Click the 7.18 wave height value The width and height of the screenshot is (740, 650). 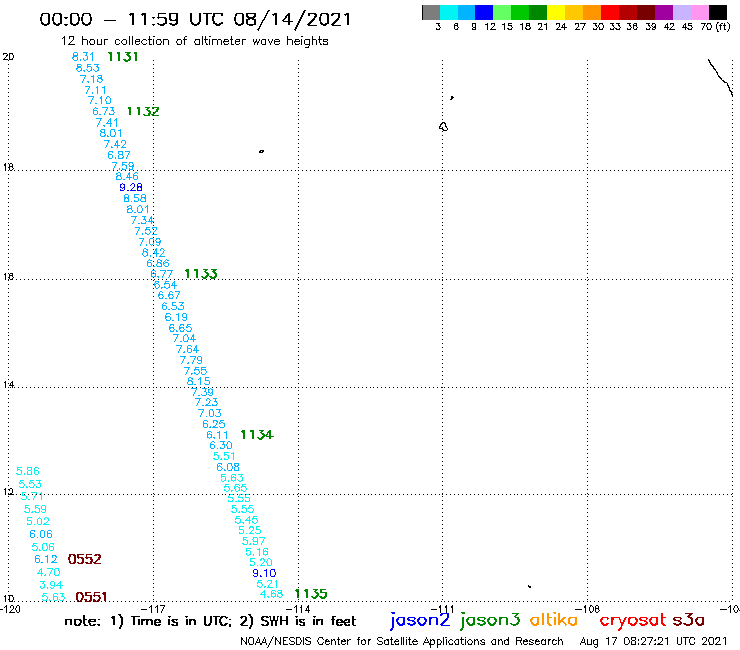pos(92,79)
